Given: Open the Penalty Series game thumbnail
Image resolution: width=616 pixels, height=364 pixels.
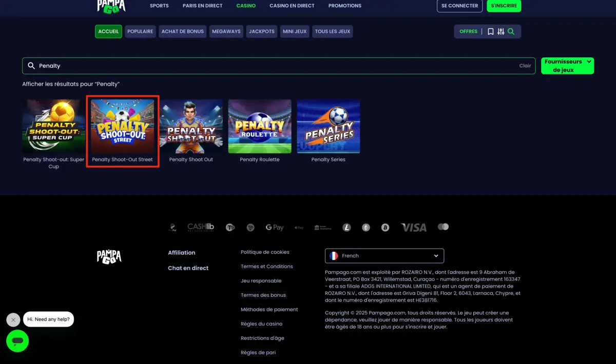Looking at the screenshot, I should 329,126.
